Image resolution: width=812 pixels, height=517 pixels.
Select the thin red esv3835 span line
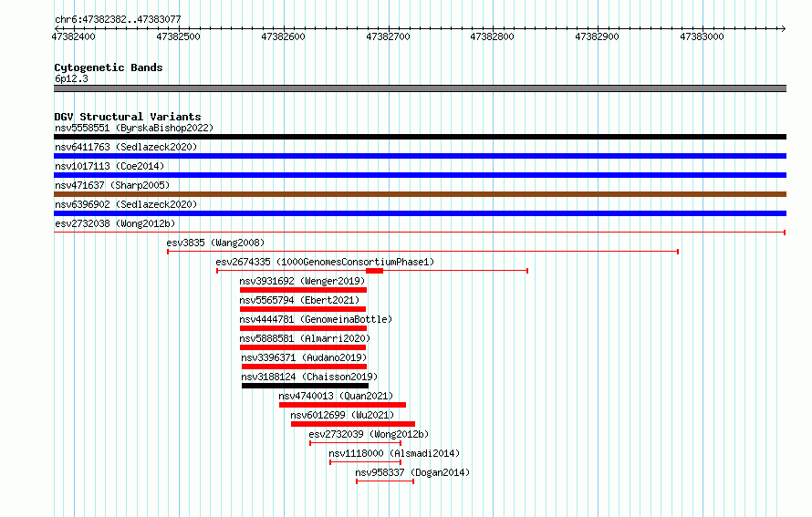(423, 252)
